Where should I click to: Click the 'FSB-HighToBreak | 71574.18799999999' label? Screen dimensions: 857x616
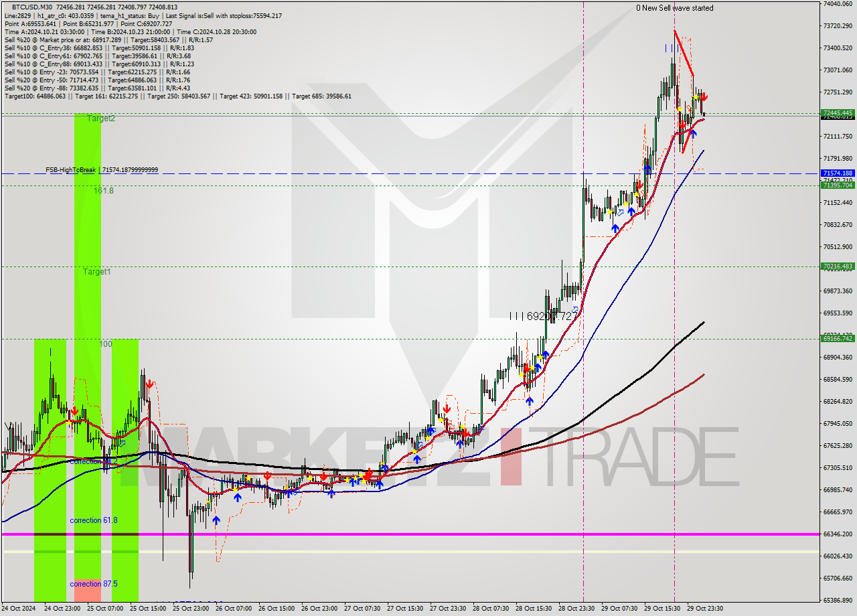(x=102, y=170)
